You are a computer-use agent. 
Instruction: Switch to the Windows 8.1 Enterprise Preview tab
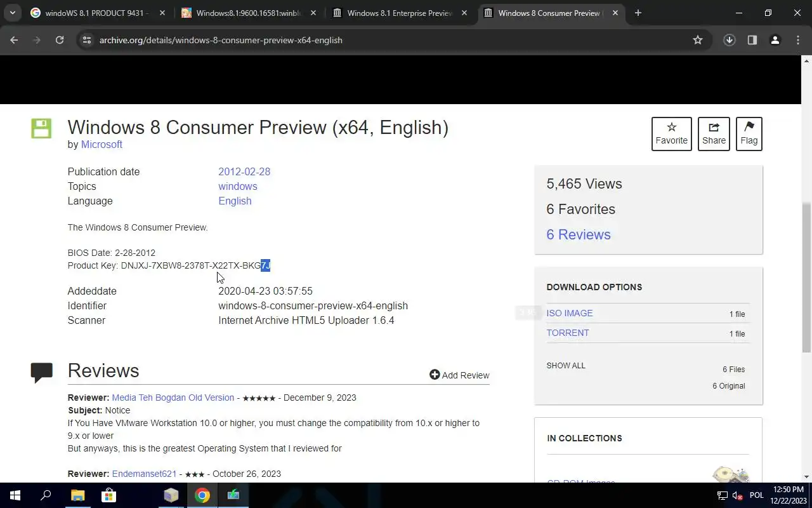[399, 13]
